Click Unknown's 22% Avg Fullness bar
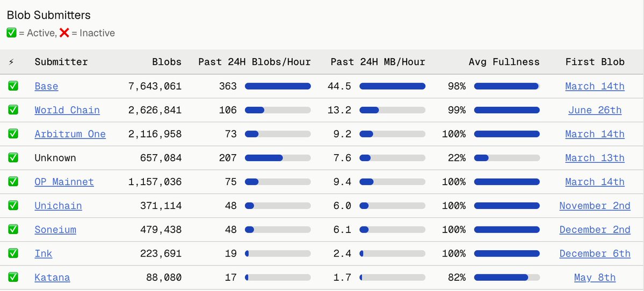The image size is (644, 291). click(x=507, y=158)
